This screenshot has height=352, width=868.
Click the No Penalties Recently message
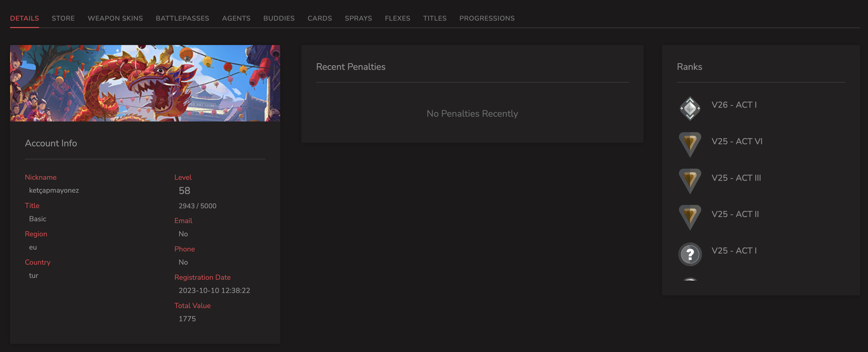point(472,113)
